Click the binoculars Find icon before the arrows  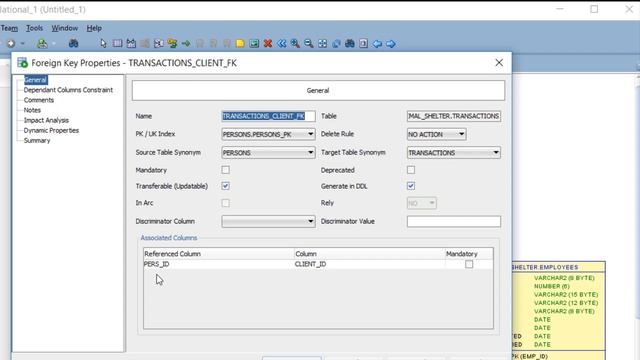pos(350,43)
